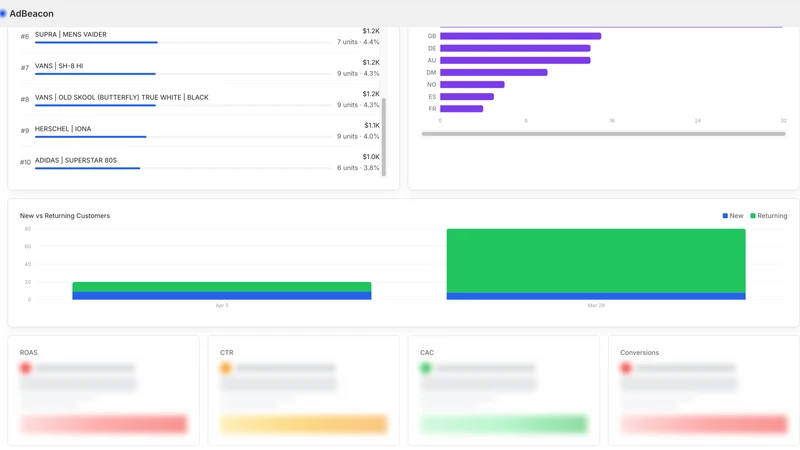Click the $1.1K value for HERSCHEL IONA
Viewport: 800px width, 450px height.
(372, 125)
